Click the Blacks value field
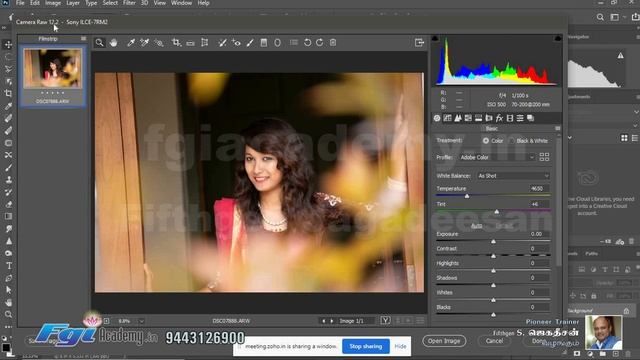The width and height of the screenshot is (640, 360). [x=538, y=307]
